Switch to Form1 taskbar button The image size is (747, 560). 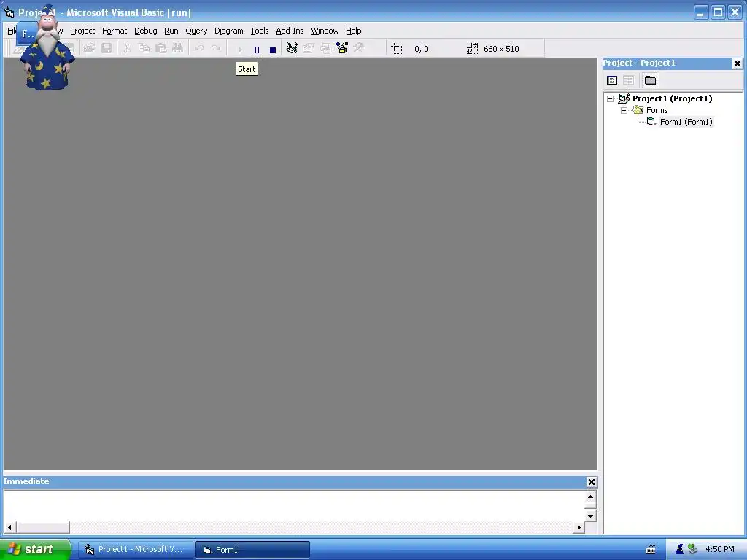click(x=252, y=550)
